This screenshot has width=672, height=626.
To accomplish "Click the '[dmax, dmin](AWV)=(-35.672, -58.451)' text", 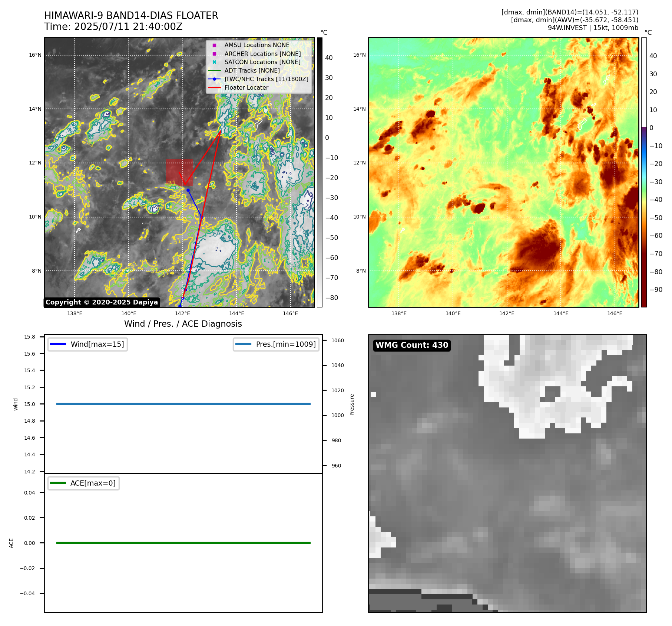I will (575, 20).
